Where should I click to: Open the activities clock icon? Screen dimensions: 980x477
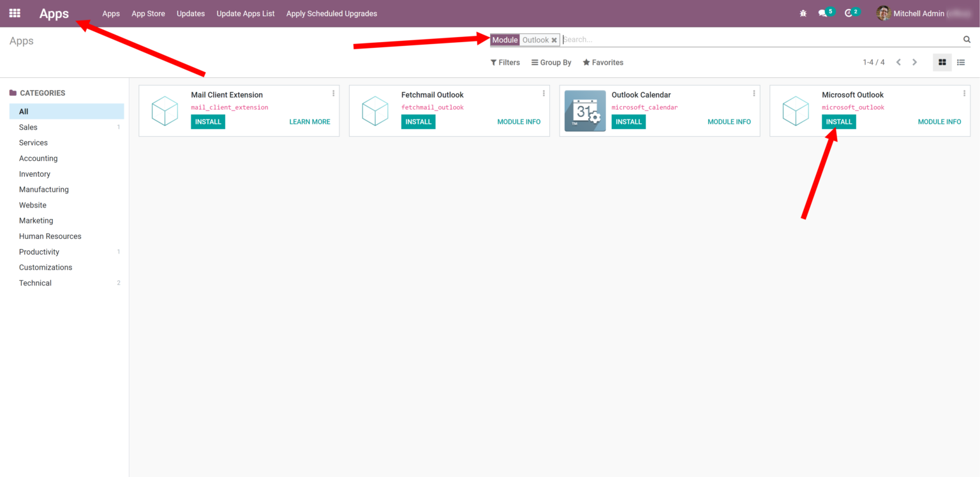click(850, 13)
